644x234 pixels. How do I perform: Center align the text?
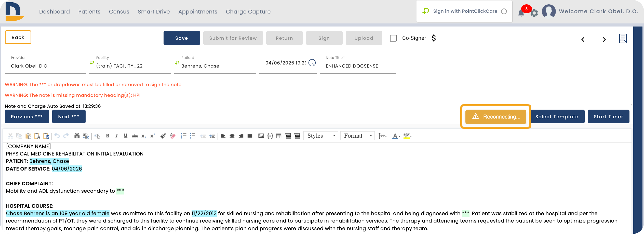click(x=232, y=136)
